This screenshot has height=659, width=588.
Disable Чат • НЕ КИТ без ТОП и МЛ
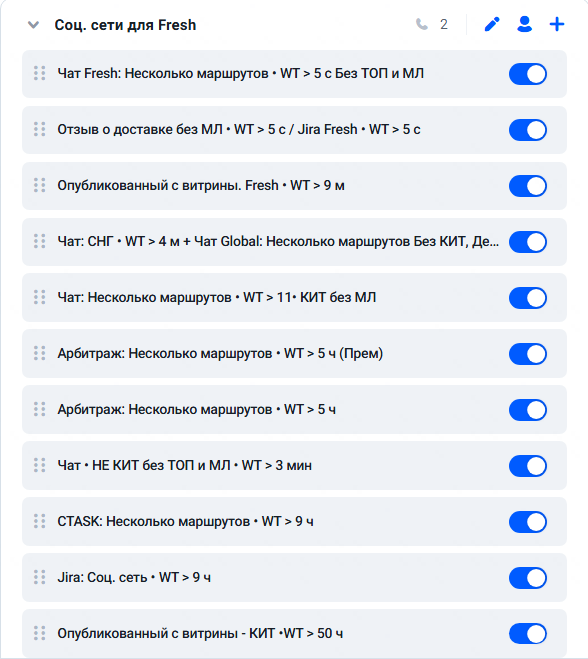coord(528,466)
